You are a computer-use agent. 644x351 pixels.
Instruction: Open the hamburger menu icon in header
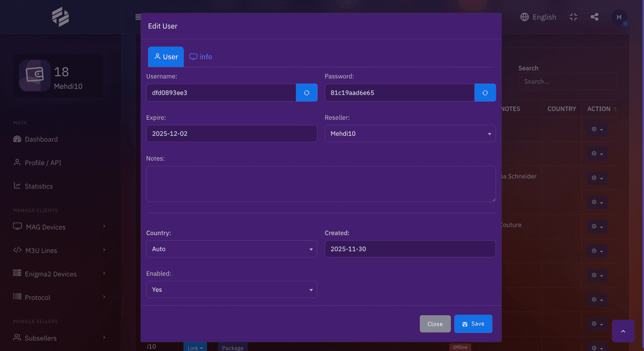click(138, 17)
